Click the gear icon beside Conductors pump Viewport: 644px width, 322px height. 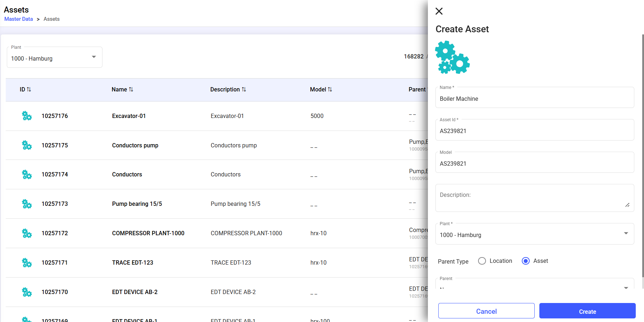tap(27, 145)
